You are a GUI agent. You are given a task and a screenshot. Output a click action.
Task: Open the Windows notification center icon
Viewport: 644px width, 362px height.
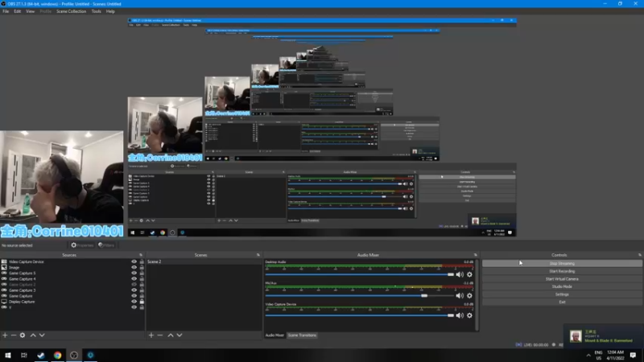click(633, 355)
